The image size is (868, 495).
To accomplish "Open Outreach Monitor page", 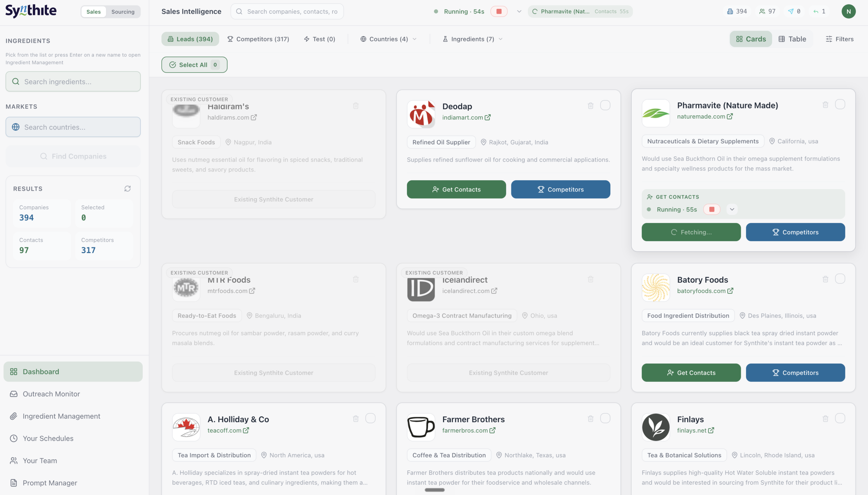I will [x=73, y=394].
